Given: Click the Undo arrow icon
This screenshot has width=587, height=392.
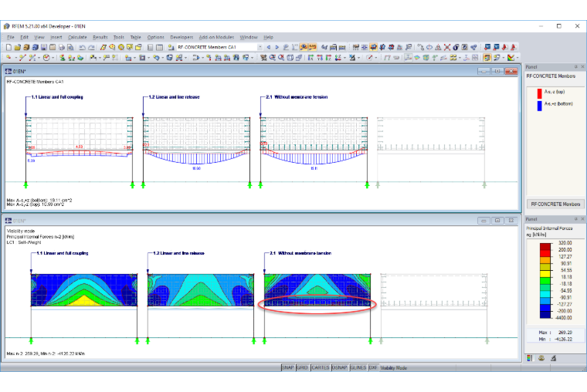Looking at the screenshot, I should (83, 47).
